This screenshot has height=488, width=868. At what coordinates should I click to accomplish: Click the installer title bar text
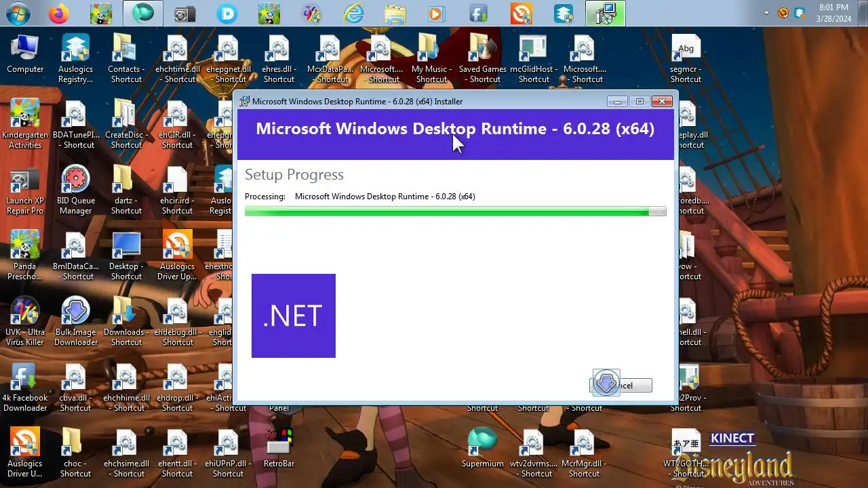tap(357, 102)
